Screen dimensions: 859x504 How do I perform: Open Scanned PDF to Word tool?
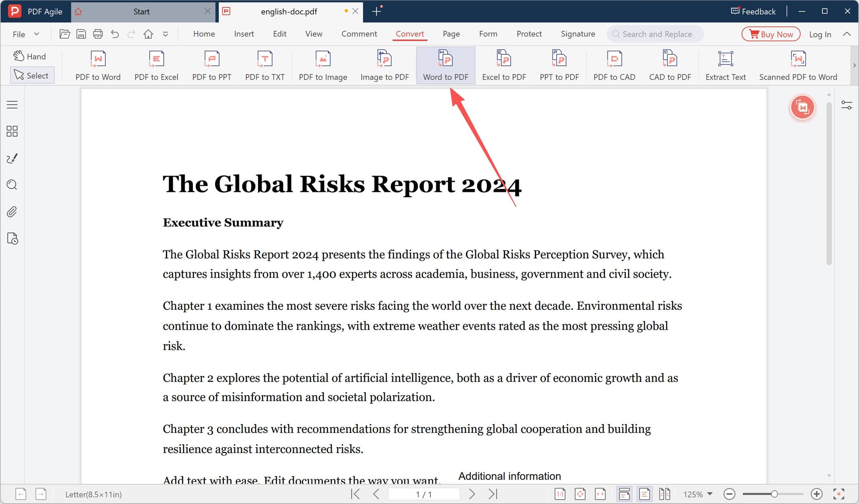[x=798, y=65]
